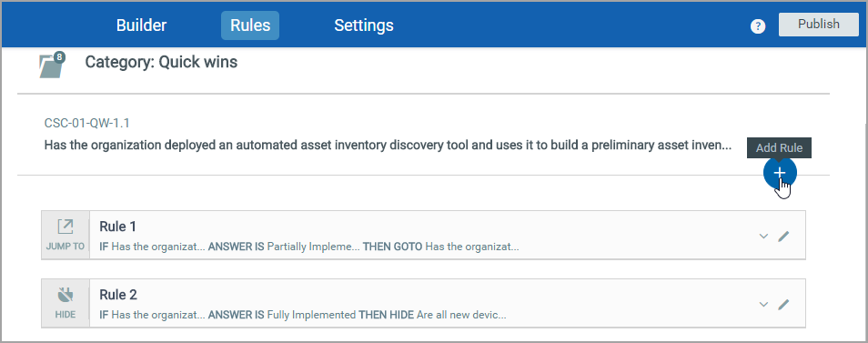Select the Rule 1 condition summary text
The image size is (868, 343).
coord(308,247)
